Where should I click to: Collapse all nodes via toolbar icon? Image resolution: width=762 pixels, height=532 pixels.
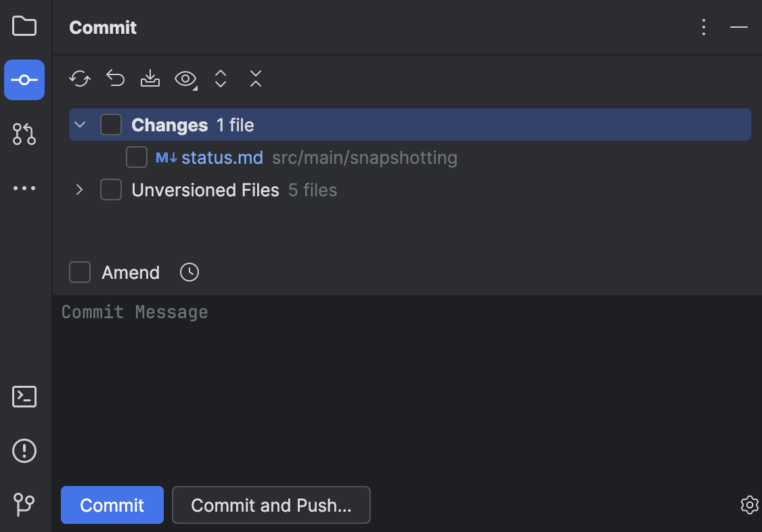tap(255, 79)
